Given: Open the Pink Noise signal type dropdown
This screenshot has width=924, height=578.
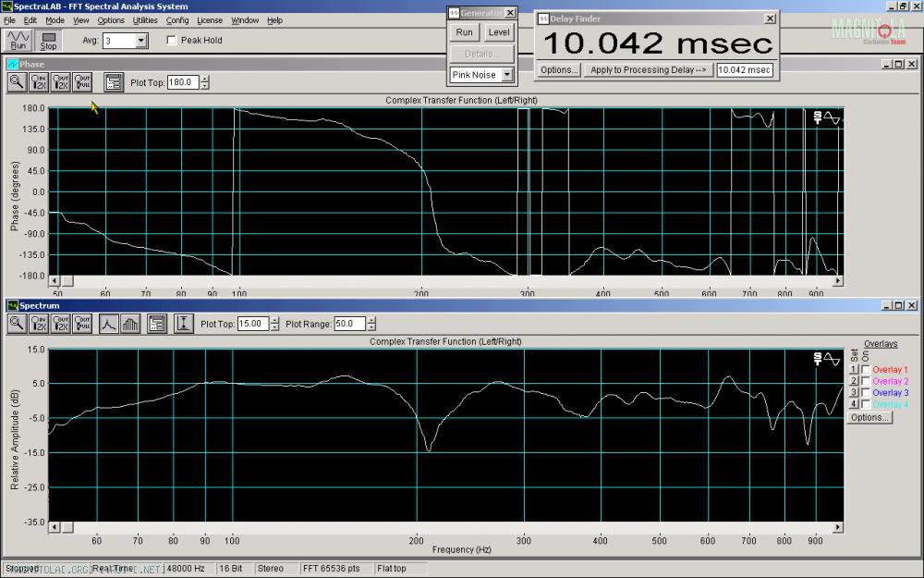Looking at the screenshot, I should click(x=506, y=75).
